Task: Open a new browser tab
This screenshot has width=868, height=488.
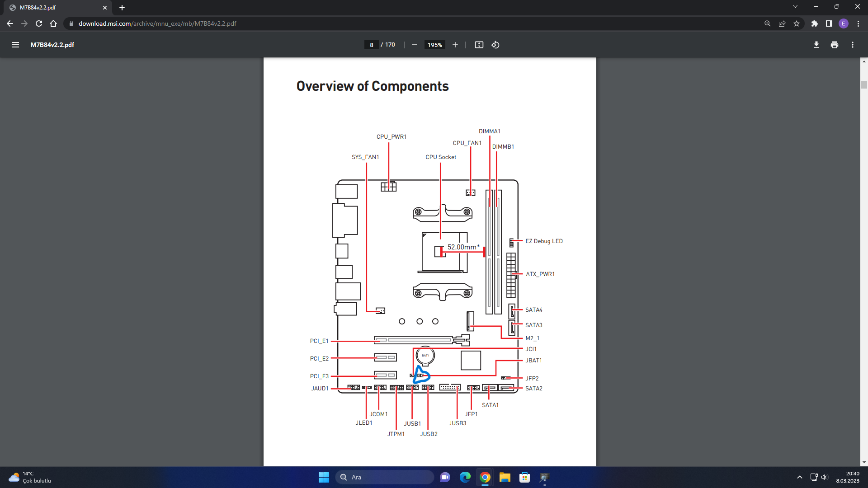Action: 122,8
